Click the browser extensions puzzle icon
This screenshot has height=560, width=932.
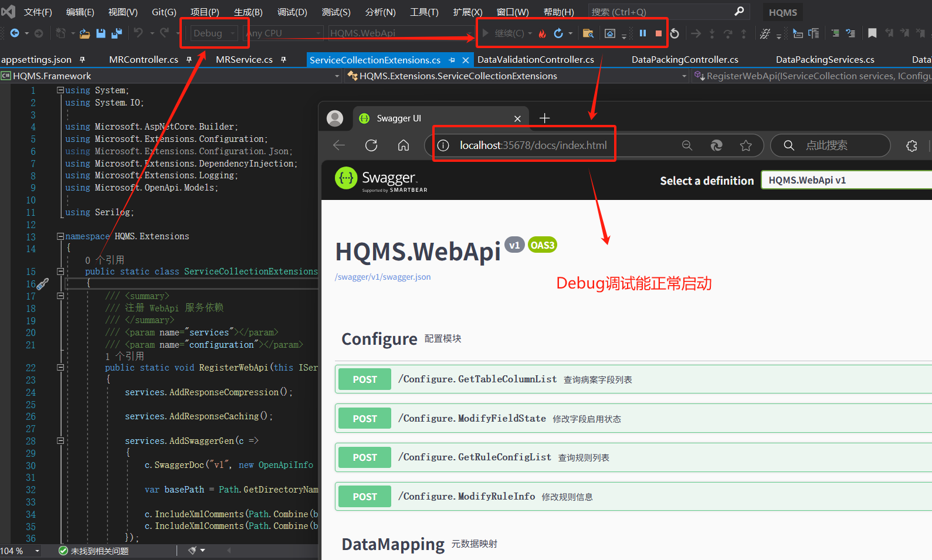[x=911, y=145]
